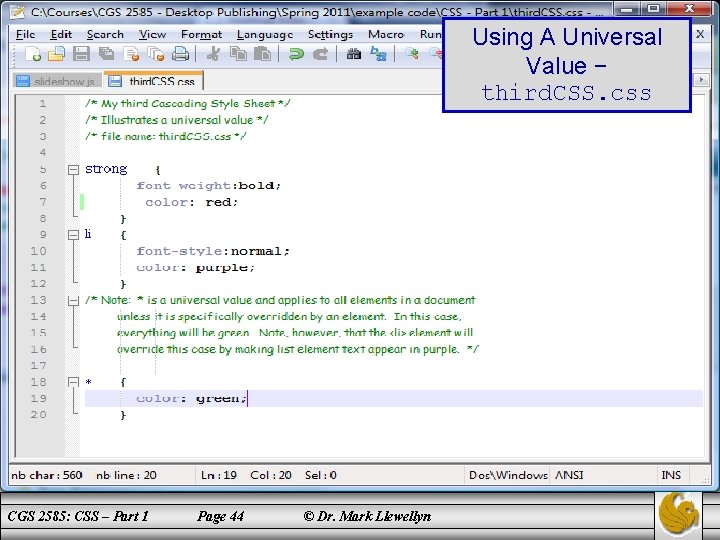720x540 pixels.
Task: Open the Settings menu
Action: coord(330,34)
